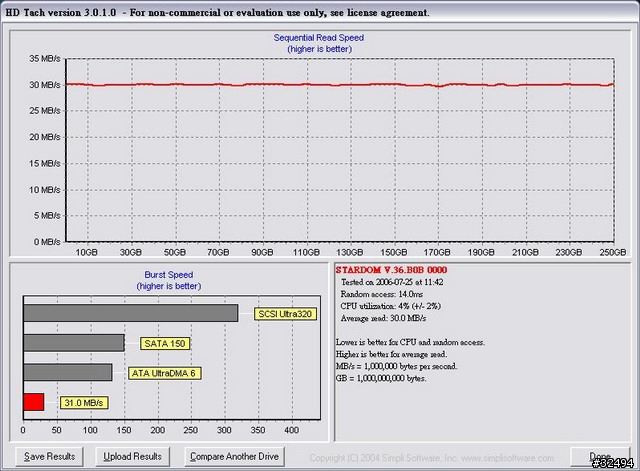640x471 pixels.
Task: Click the GB = 1,000,000,000 bytes note
Action: pos(381,378)
